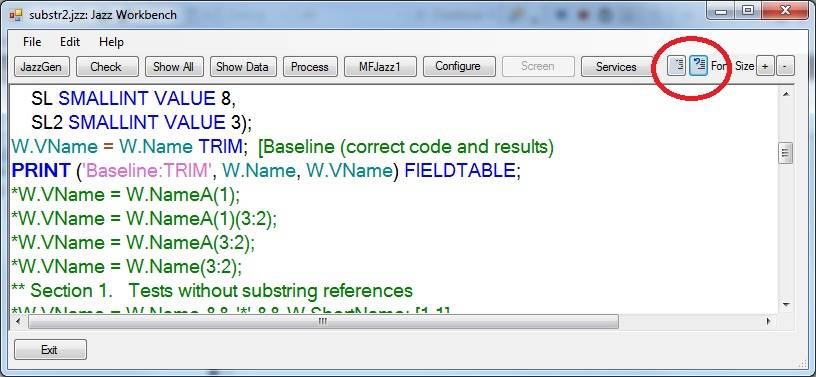
Task: Click the horizontal scrollbar right arrow
Action: [769, 321]
